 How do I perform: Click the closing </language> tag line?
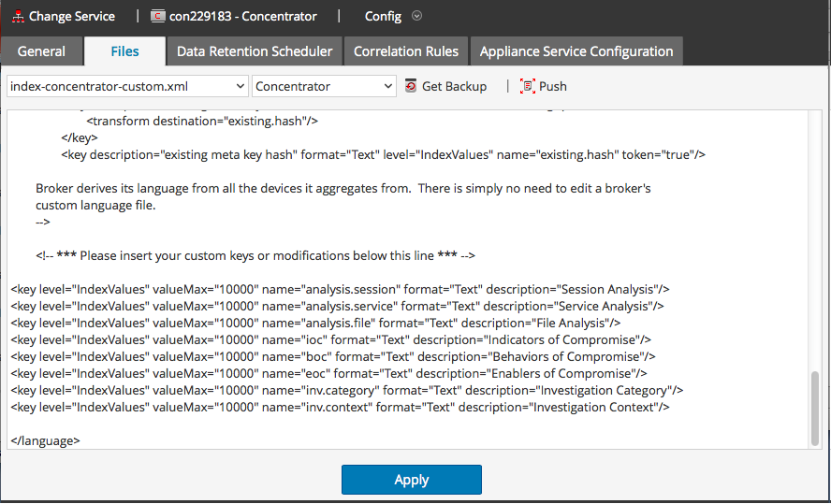(x=46, y=439)
